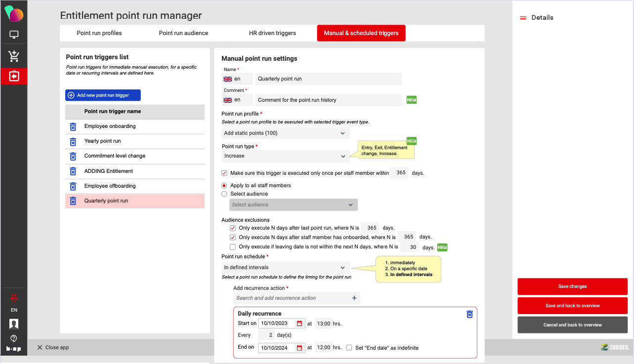Open the monitor icon in sidebar
Screen dimensions: 634x364
click(x=14, y=35)
